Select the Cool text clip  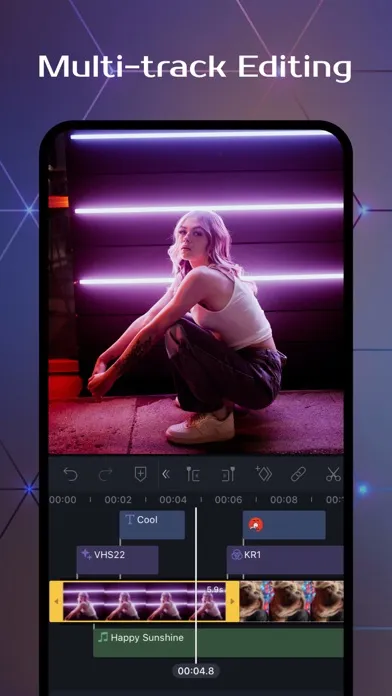[x=152, y=525]
